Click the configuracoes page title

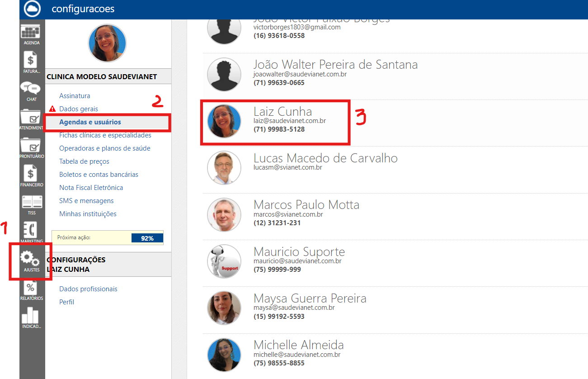click(x=83, y=9)
